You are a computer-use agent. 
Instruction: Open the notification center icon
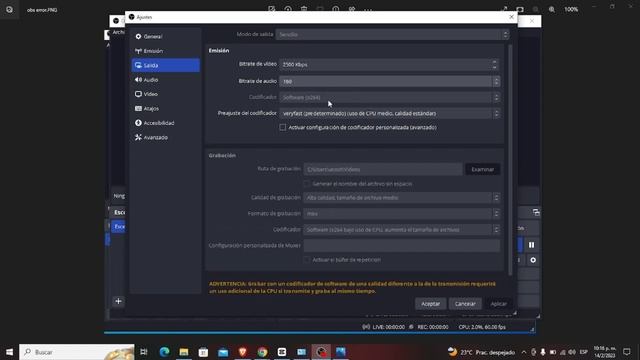627,352
